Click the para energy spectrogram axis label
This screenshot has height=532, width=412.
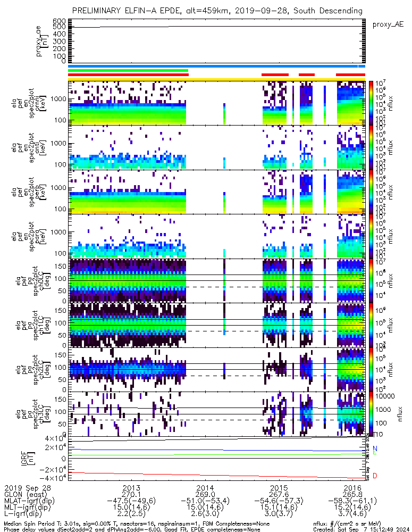coord(28,237)
